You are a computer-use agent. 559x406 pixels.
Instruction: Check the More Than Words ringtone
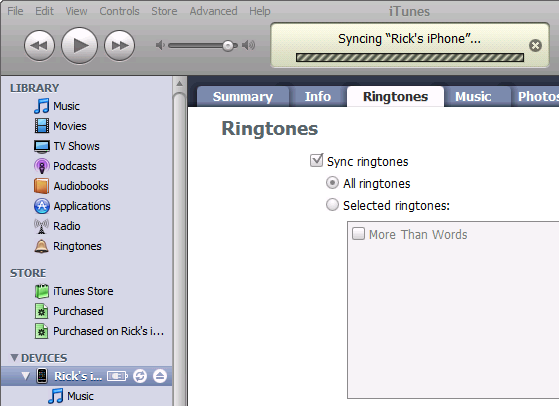click(x=358, y=234)
